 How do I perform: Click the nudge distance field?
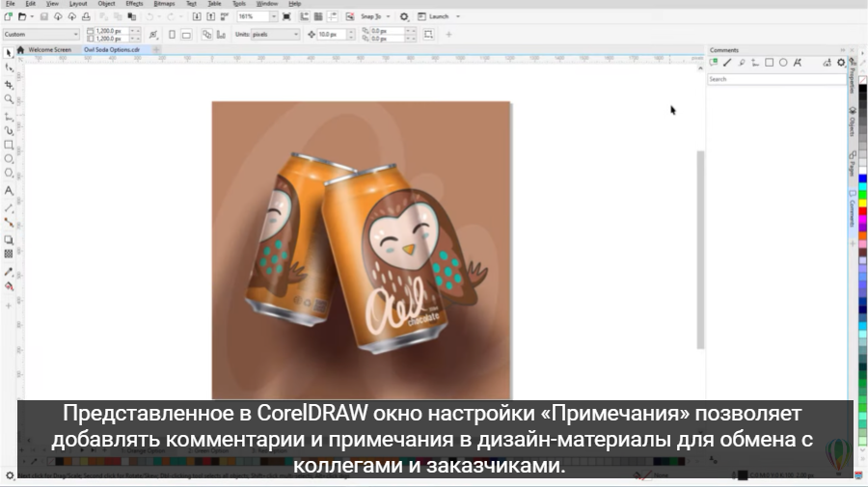click(331, 35)
